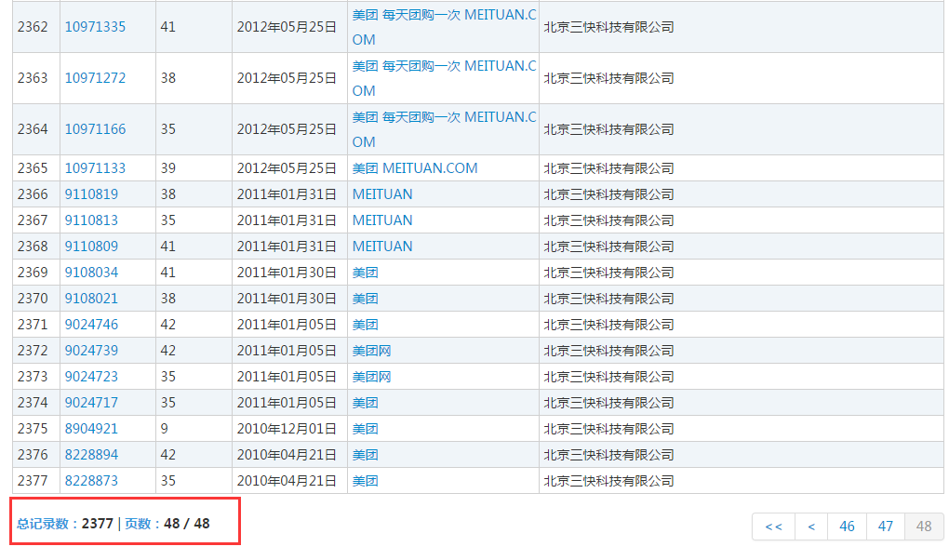The image size is (949, 560).
Task: Open 美团 link in row 2371
Action: click(365, 325)
